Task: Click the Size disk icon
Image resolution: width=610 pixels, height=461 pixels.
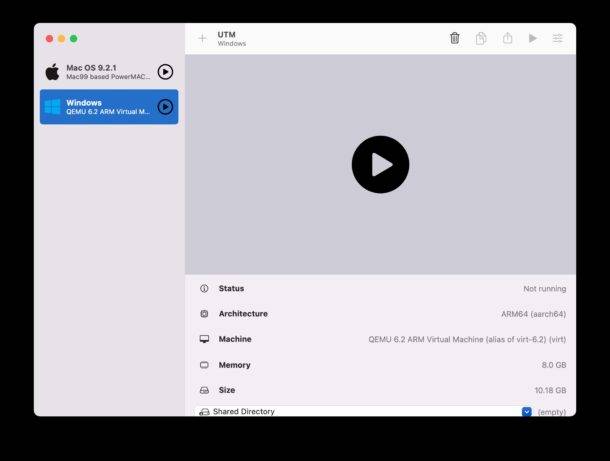Action: click(x=204, y=390)
